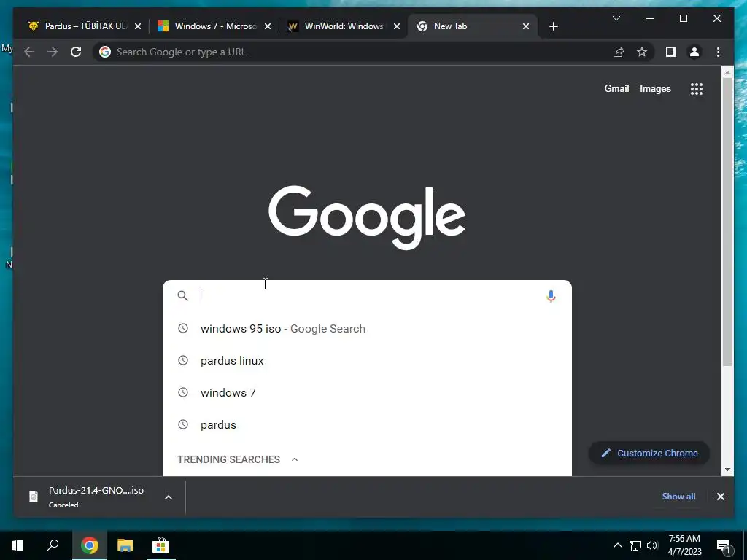Open the Chrome side panel
This screenshot has width=747, height=560.
[x=671, y=52]
